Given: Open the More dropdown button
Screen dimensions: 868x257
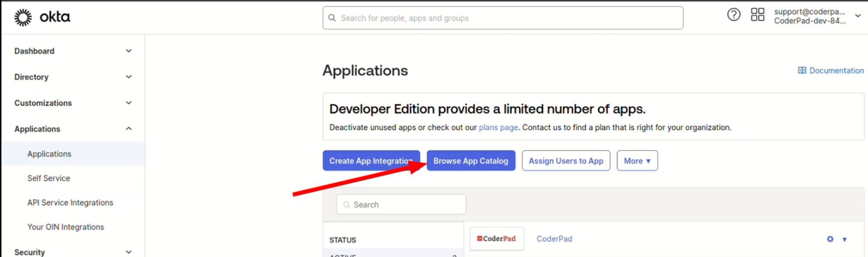Looking at the screenshot, I should click(x=637, y=161).
